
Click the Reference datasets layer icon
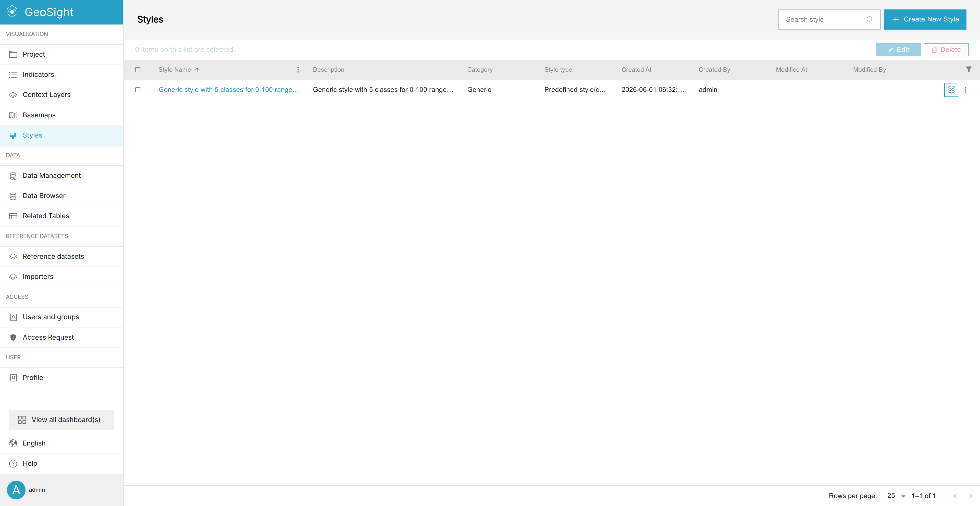(x=13, y=256)
